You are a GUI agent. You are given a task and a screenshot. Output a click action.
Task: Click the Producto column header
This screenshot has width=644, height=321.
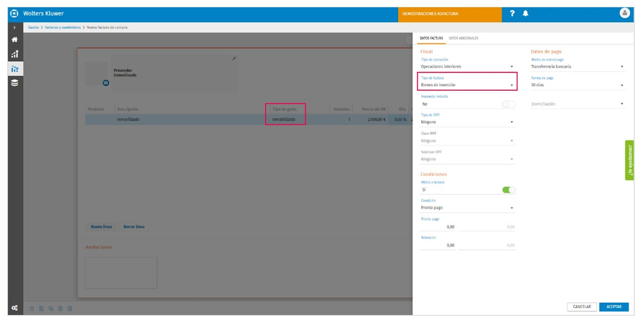click(x=96, y=109)
